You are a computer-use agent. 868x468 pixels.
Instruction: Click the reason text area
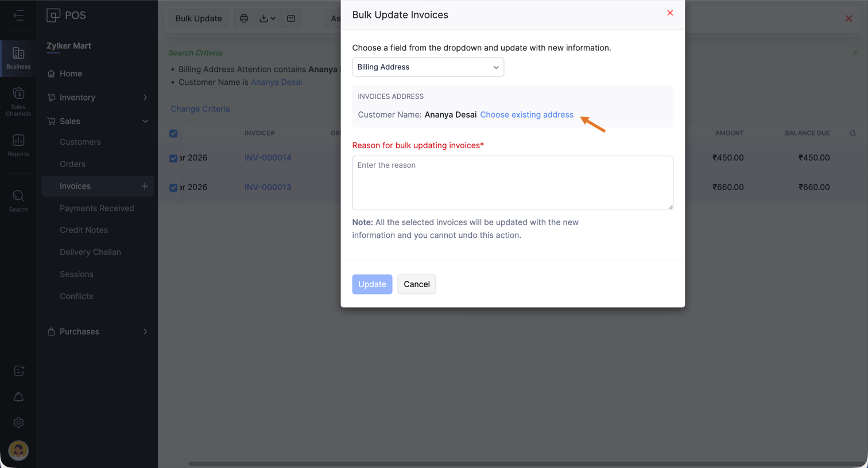pos(512,183)
